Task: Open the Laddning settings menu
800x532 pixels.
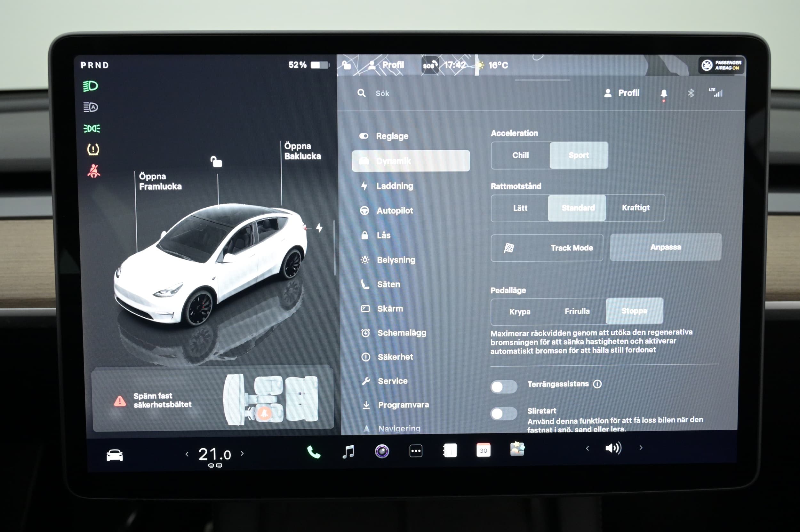Action: tap(411, 186)
